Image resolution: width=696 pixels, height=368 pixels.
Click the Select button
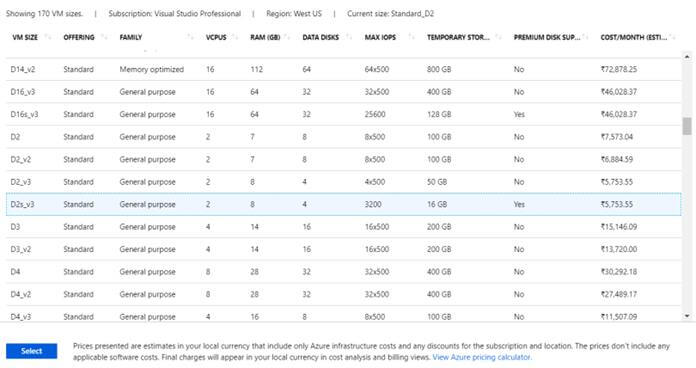32,351
